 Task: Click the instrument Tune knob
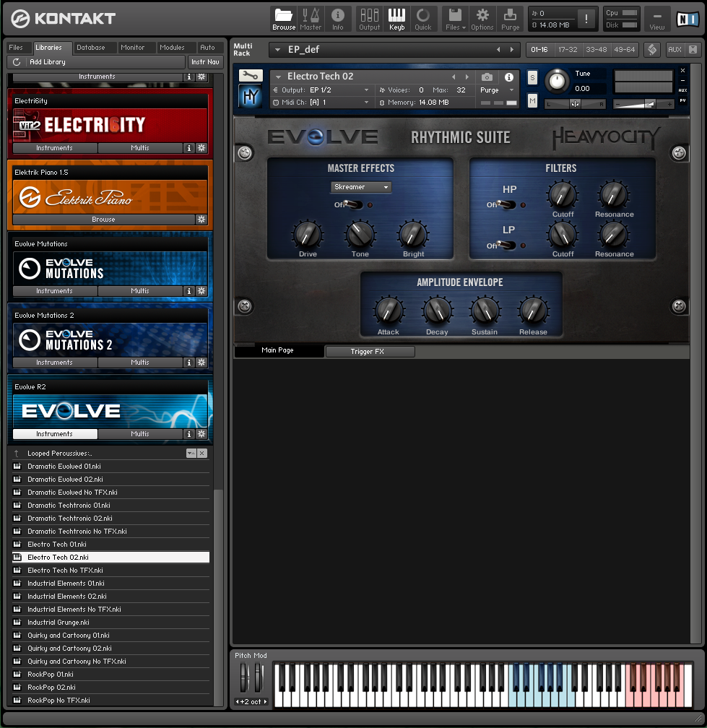point(557,81)
